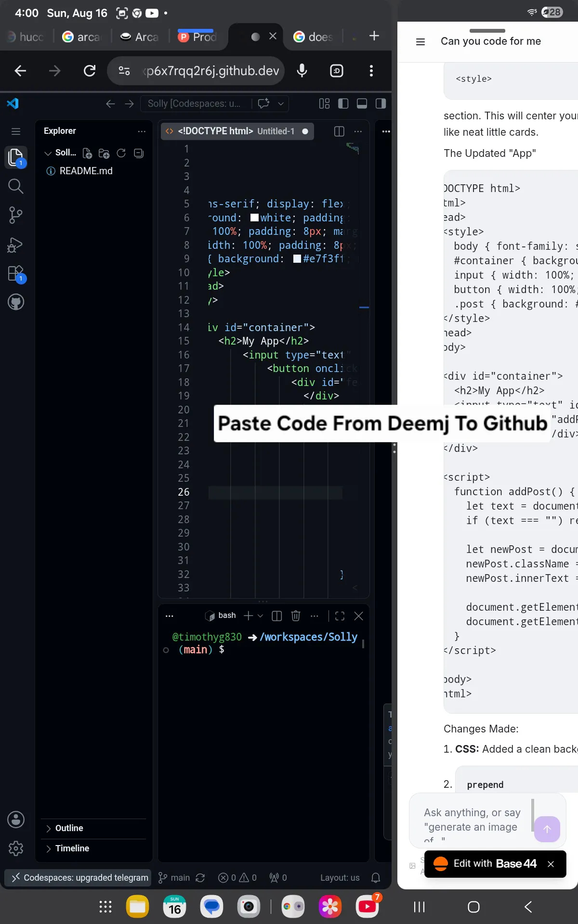
Task: Collapse all folders in Explorer
Action: click(x=139, y=153)
